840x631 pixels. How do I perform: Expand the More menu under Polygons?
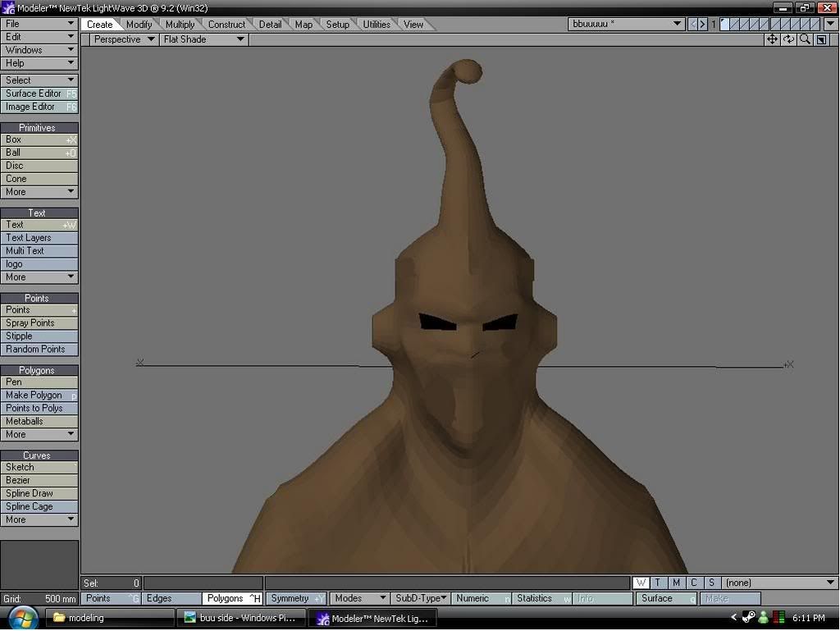tap(39, 434)
